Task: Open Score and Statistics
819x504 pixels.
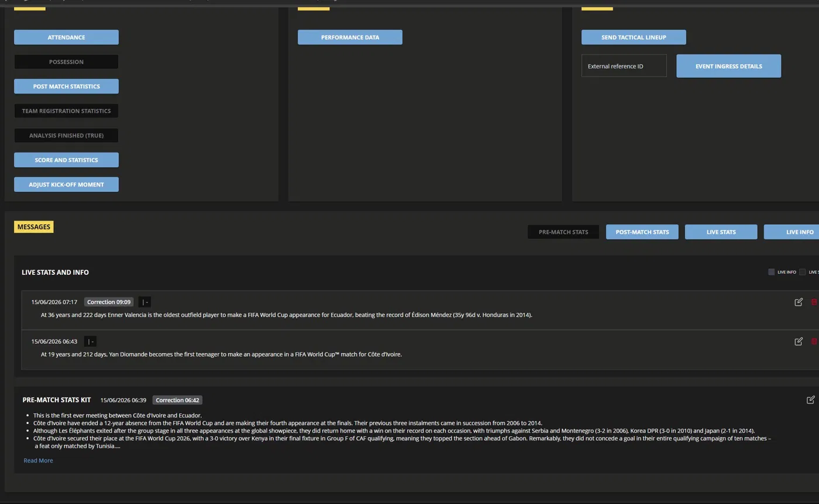Action: (x=66, y=160)
